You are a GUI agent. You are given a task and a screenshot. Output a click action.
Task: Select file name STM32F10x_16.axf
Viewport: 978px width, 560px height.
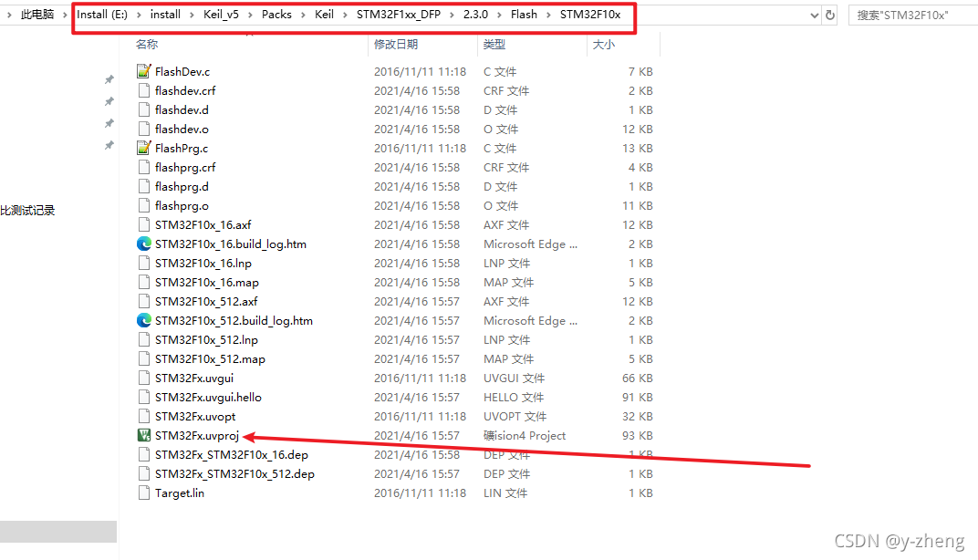(x=203, y=224)
